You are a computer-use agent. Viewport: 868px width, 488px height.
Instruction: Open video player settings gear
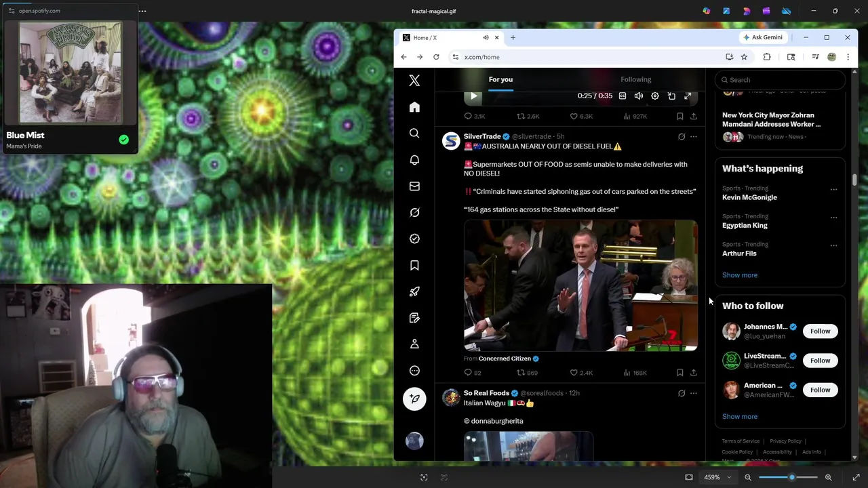point(655,96)
